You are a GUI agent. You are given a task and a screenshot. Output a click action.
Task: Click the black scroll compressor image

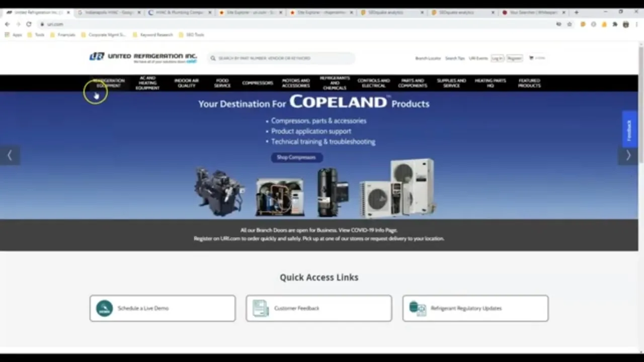tap(332, 192)
